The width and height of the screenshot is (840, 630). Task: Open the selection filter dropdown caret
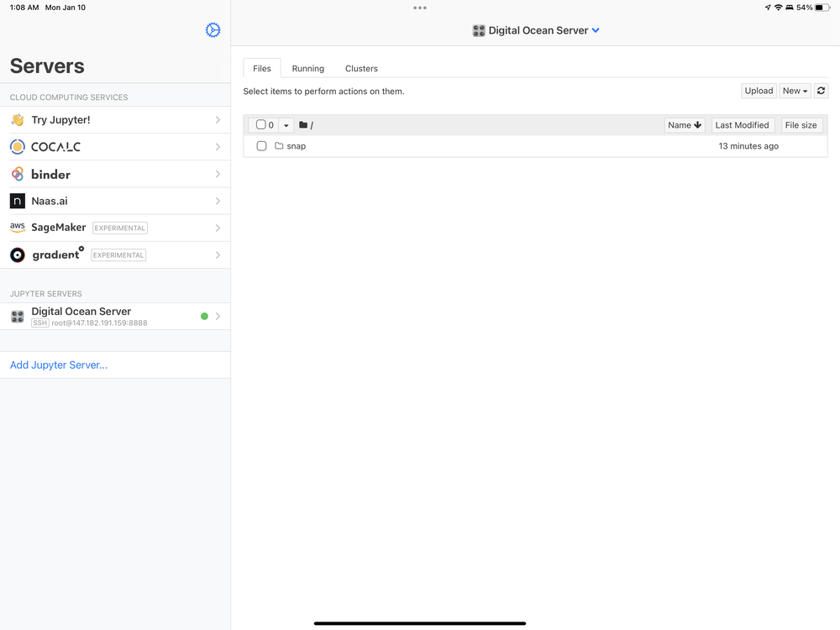[x=286, y=125]
